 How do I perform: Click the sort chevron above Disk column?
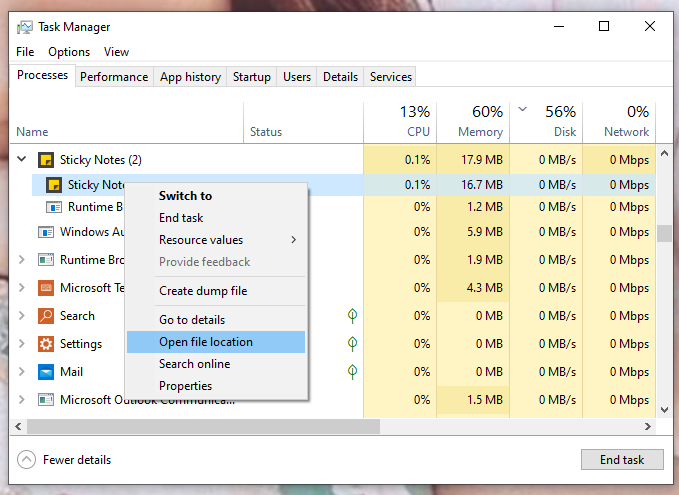coord(523,109)
